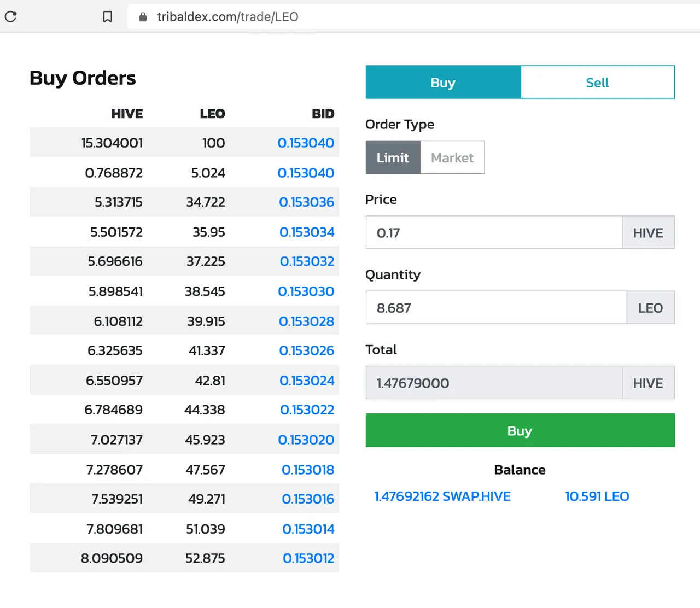Pick bid 0.153040 in the 100 LEO row
The width and height of the screenshot is (700, 608).
[306, 143]
